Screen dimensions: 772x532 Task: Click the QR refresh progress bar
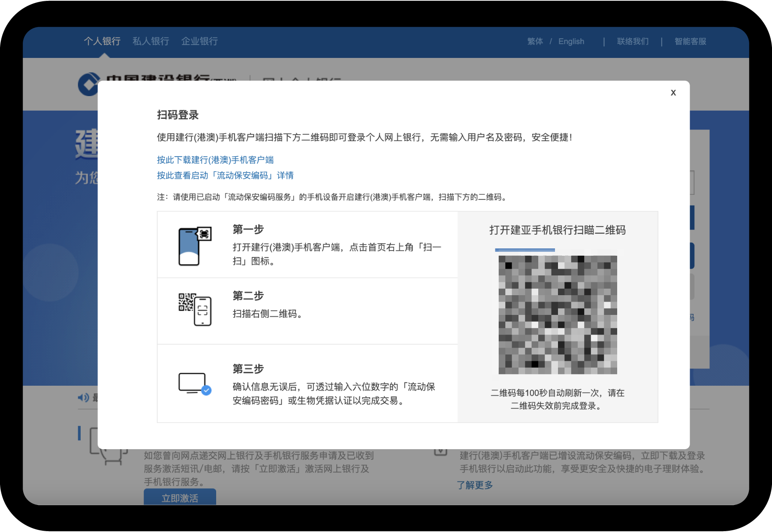pos(525,250)
